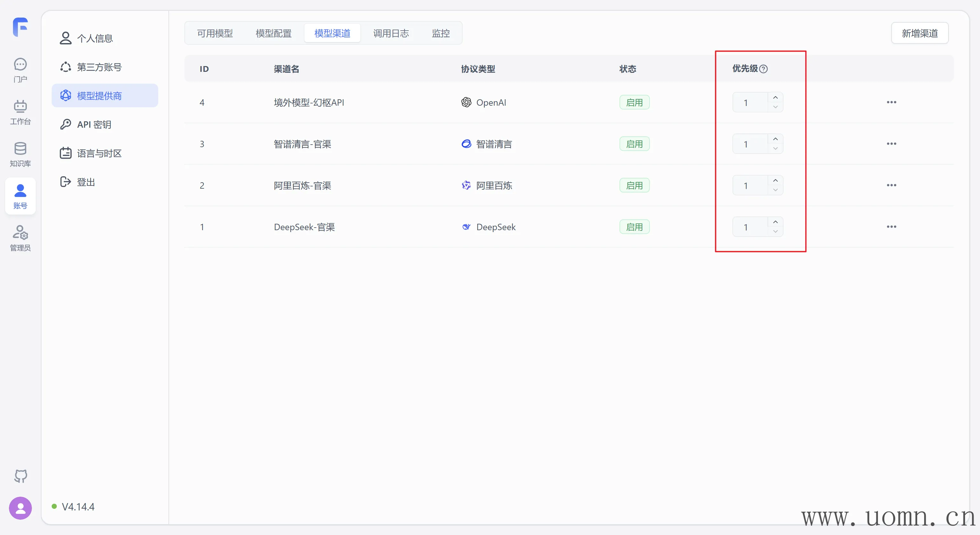Click the 优先级 help question icon

click(763, 69)
